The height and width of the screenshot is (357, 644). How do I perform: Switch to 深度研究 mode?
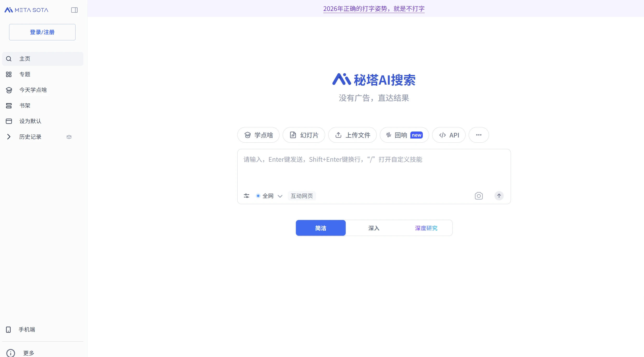click(x=426, y=228)
